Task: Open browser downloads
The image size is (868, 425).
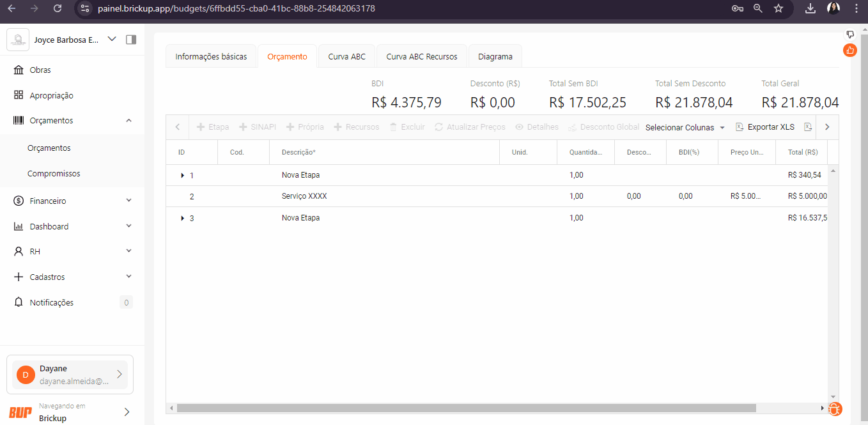Action: click(x=810, y=8)
